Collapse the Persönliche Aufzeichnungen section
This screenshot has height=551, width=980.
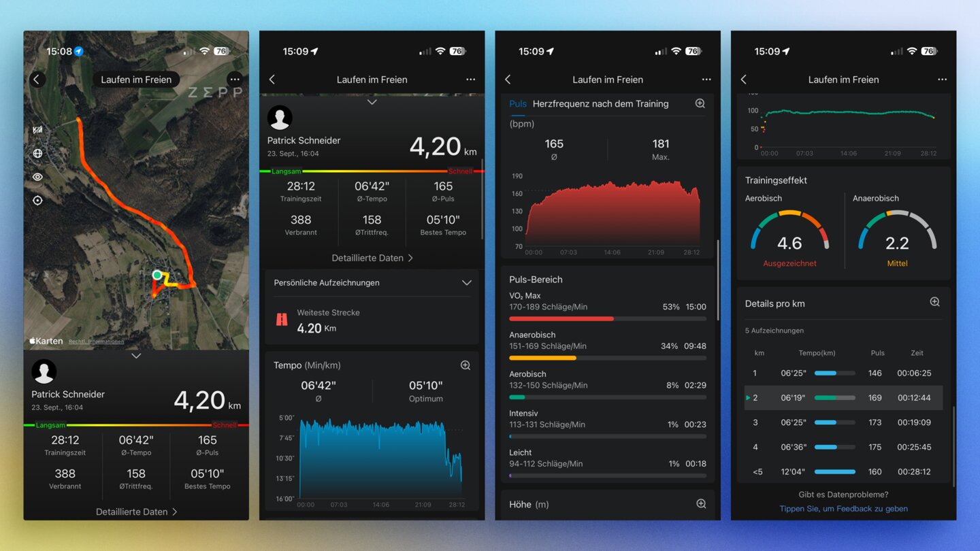click(466, 283)
